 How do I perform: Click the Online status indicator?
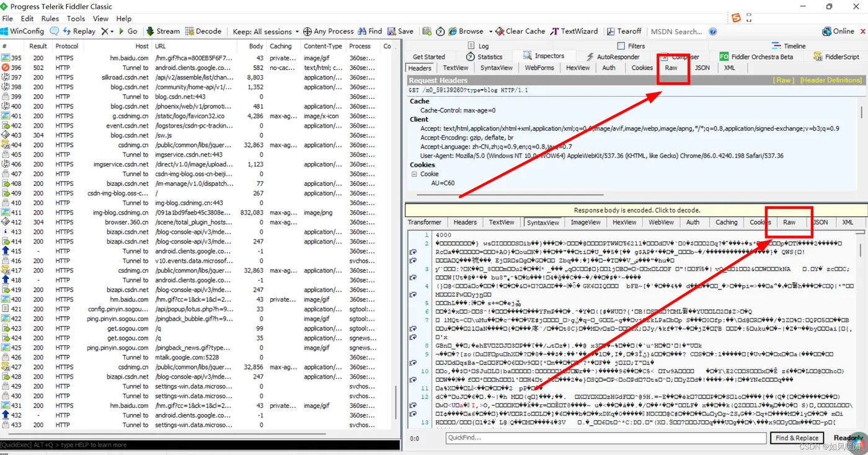tap(838, 31)
